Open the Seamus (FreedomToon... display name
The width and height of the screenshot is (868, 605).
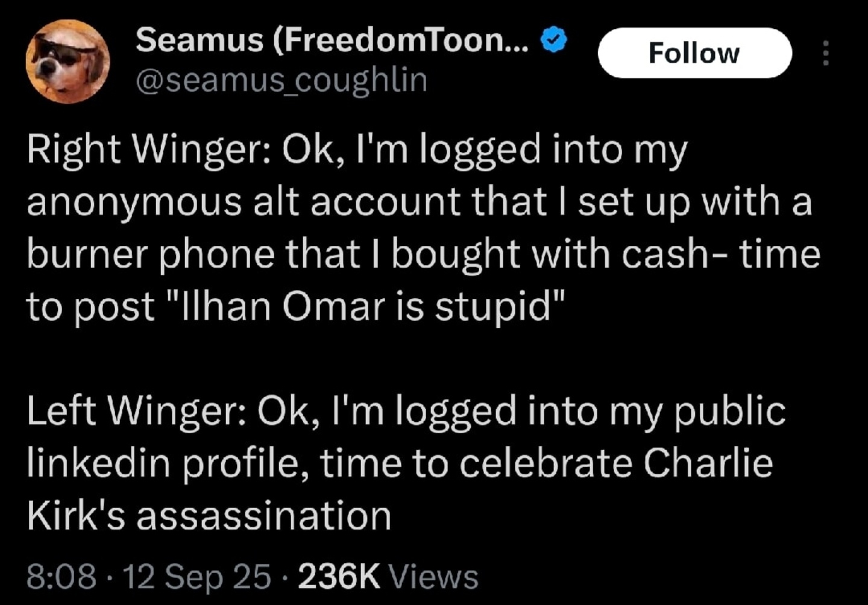click(x=333, y=40)
